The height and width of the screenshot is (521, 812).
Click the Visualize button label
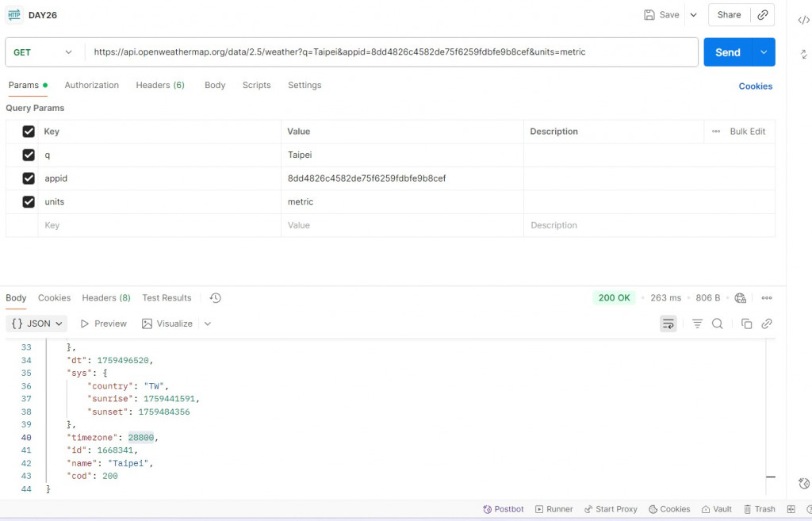pyautogui.click(x=174, y=324)
